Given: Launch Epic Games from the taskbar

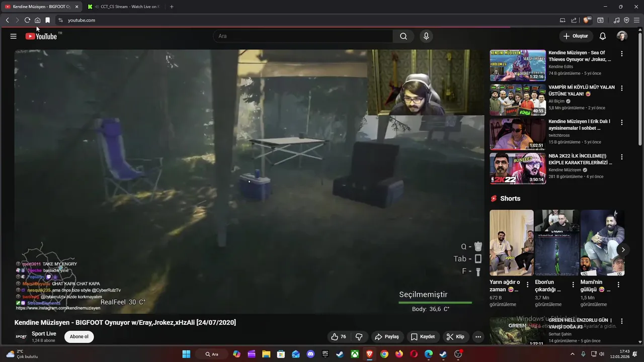Looking at the screenshot, I should click(325, 354).
